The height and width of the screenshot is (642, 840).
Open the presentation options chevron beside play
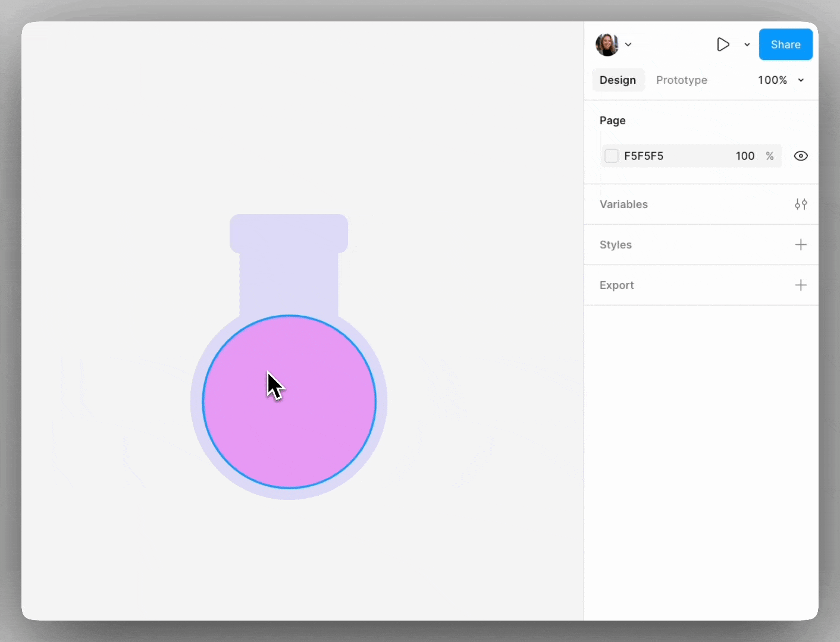coord(747,45)
